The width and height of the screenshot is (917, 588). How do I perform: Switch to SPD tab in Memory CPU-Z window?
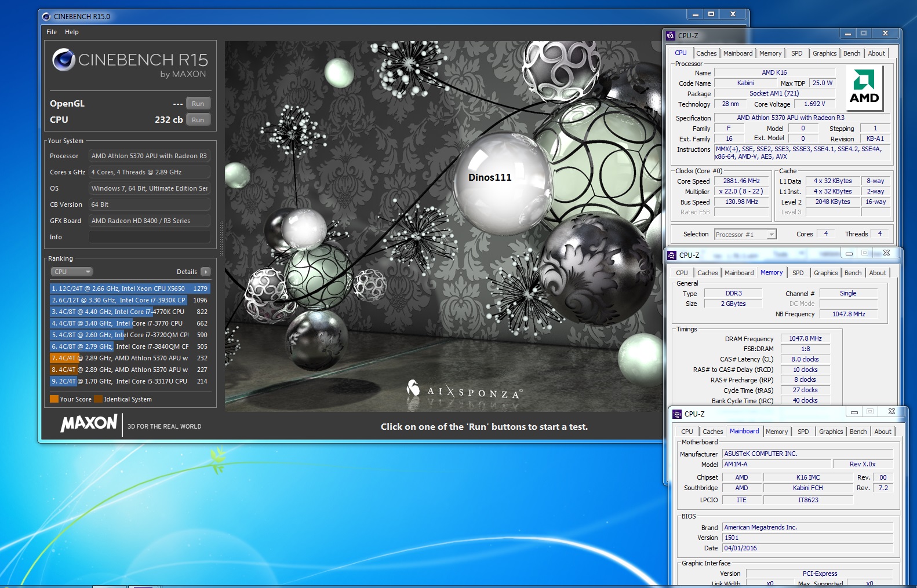(x=798, y=273)
